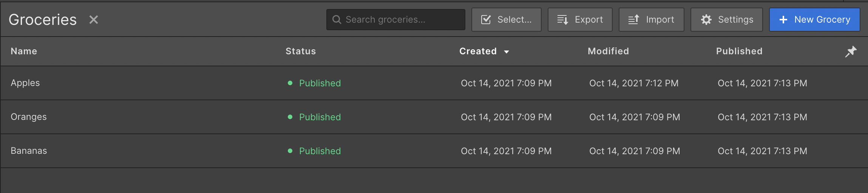Open the Apples item row

tap(434, 83)
